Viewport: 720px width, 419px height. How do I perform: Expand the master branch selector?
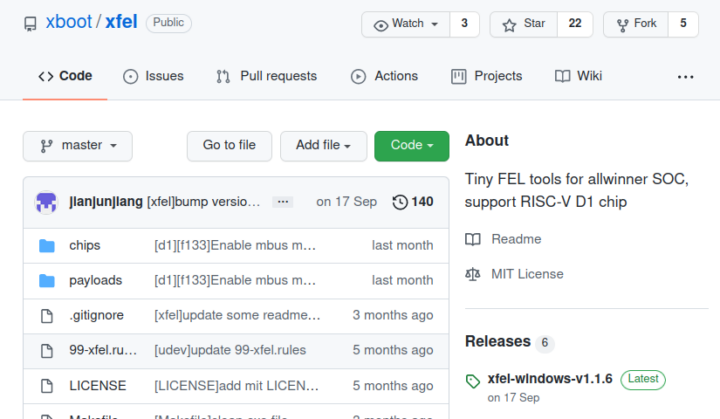[x=78, y=146]
